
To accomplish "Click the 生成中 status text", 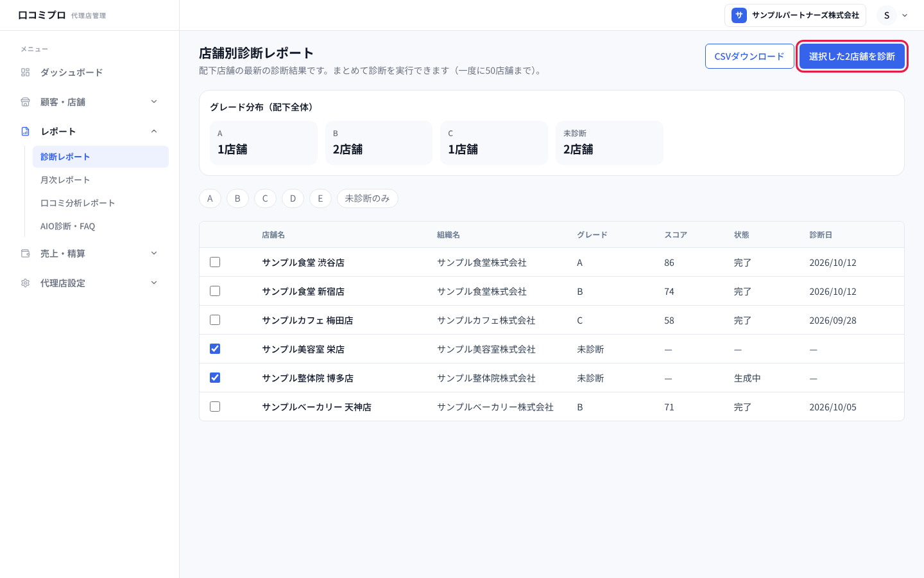I will [x=748, y=378].
